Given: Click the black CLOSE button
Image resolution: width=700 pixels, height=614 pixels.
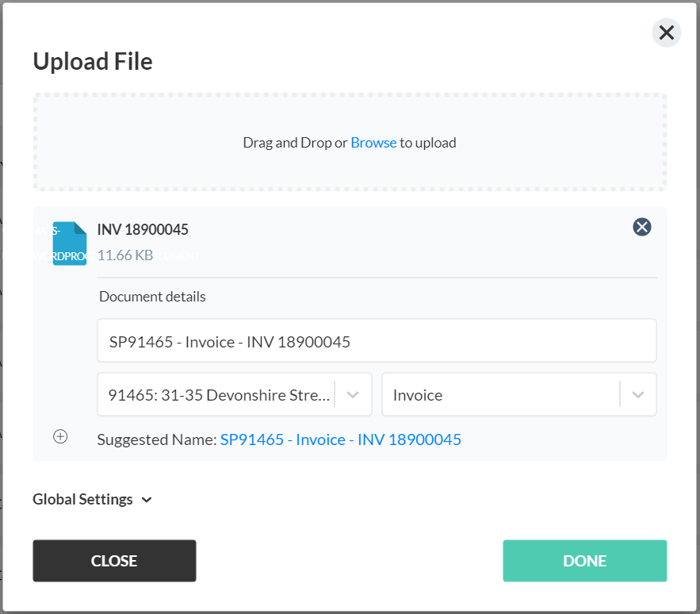Looking at the screenshot, I should (114, 561).
